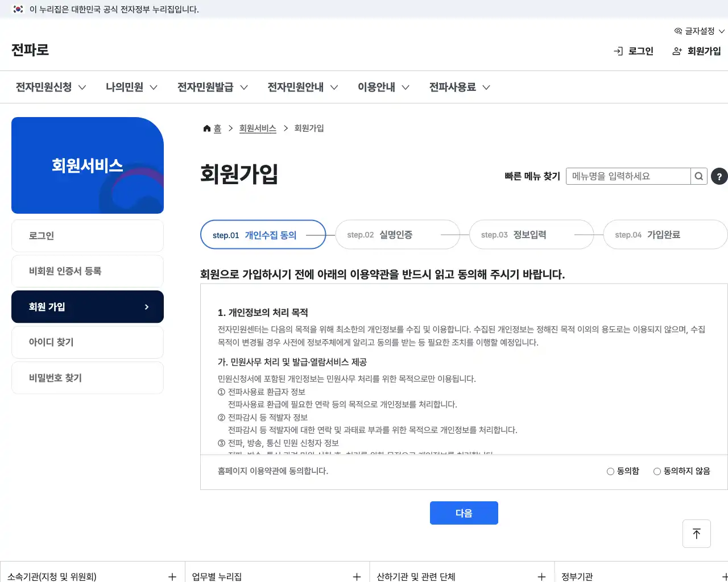Viewport: 728px width, 582px height.
Task: Click the Korean flag icon
Action: [18, 9]
